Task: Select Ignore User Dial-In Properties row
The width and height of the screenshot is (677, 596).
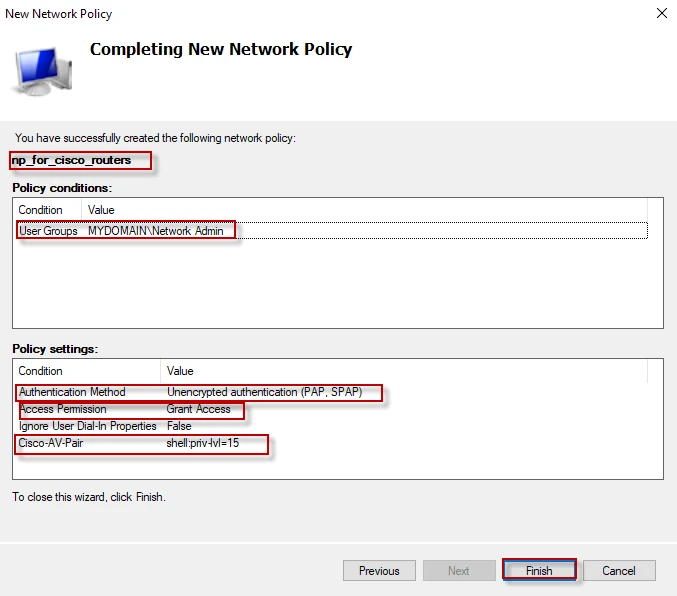Action: tap(88, 426)
